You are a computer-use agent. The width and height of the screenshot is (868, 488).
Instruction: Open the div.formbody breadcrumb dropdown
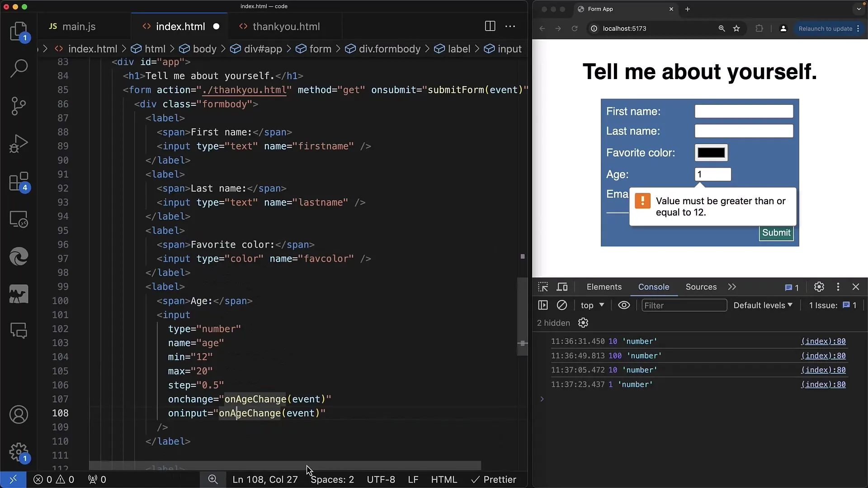click(x=383, y=49)
